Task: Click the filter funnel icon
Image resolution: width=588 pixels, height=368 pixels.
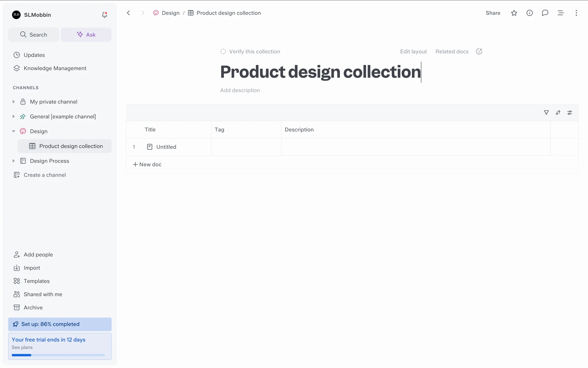Action: pyautogui.click(x=546, y=113)
